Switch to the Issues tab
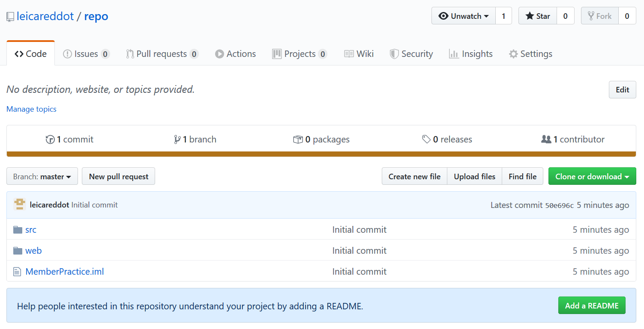The width and height of the screenshot is (644, 329). click(x=86, y=54)
